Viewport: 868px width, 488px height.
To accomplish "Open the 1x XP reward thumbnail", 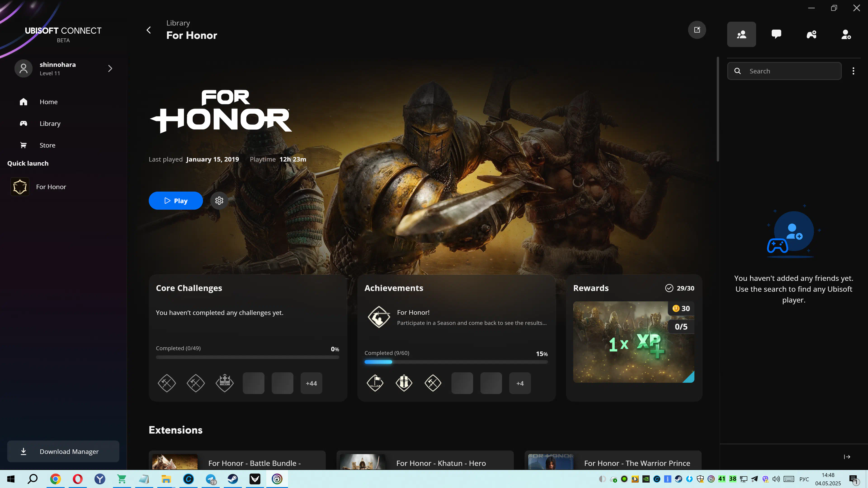I will click(633, 342).
